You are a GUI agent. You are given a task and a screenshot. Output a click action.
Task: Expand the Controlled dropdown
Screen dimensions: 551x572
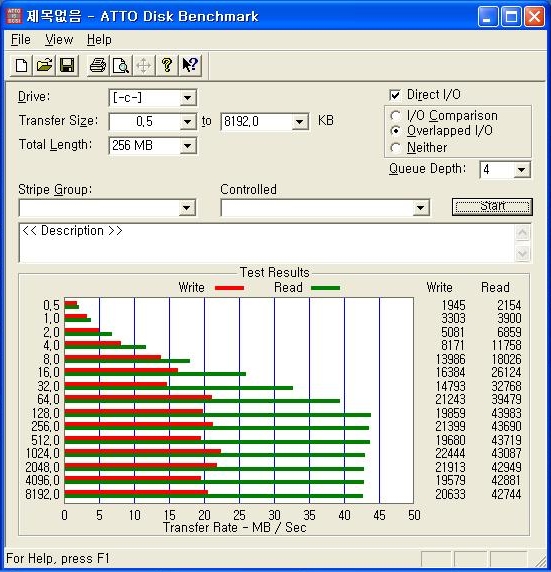[x=420, y=208]
